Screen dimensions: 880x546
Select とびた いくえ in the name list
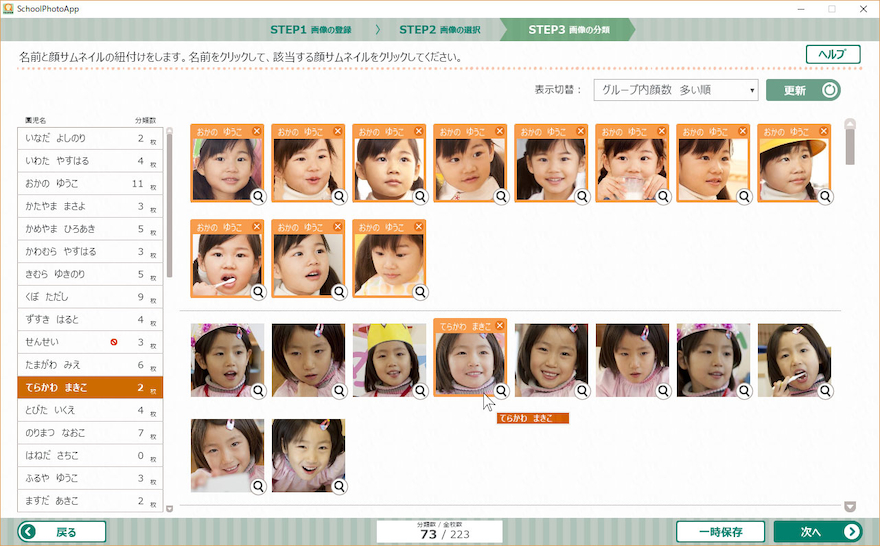[x=90, y=410]
